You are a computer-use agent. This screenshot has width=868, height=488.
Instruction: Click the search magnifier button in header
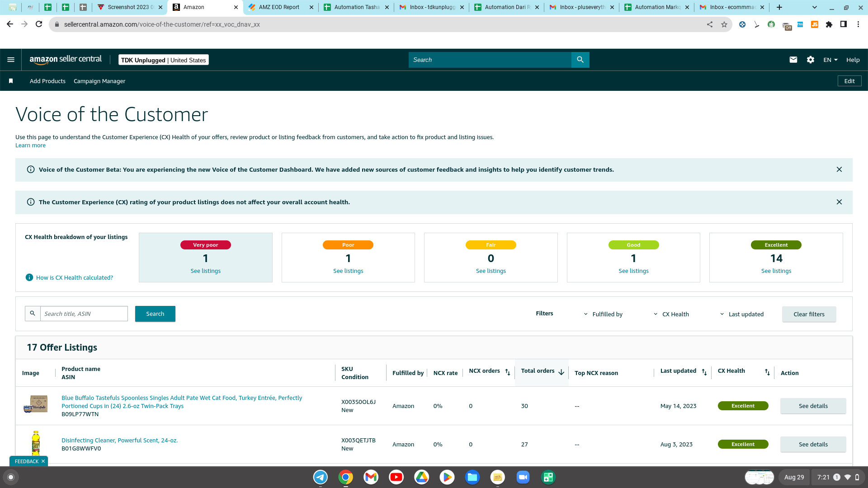pyautogui.click(x=580, y=60)
